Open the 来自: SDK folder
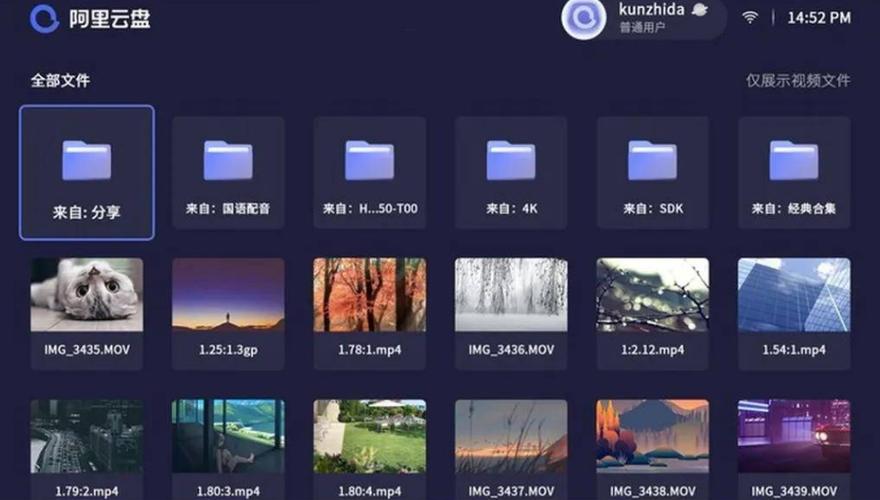The width and height of the screenshot is (880, 500). click(652, 172)
